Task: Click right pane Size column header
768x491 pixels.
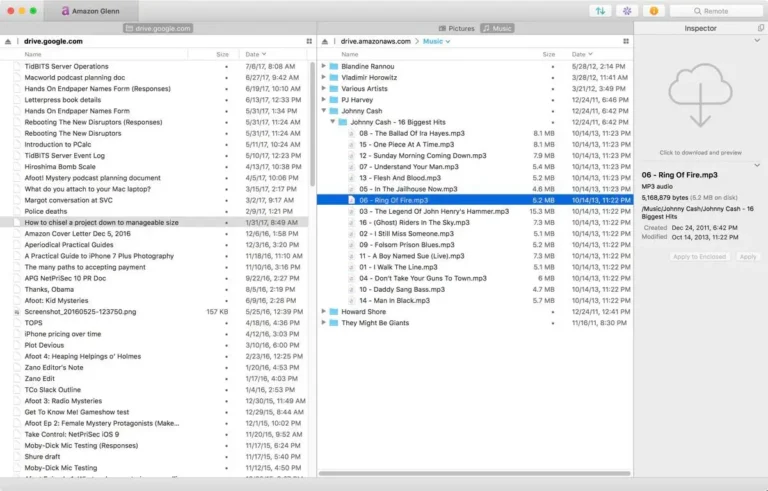Action: (x=549, y=54)
